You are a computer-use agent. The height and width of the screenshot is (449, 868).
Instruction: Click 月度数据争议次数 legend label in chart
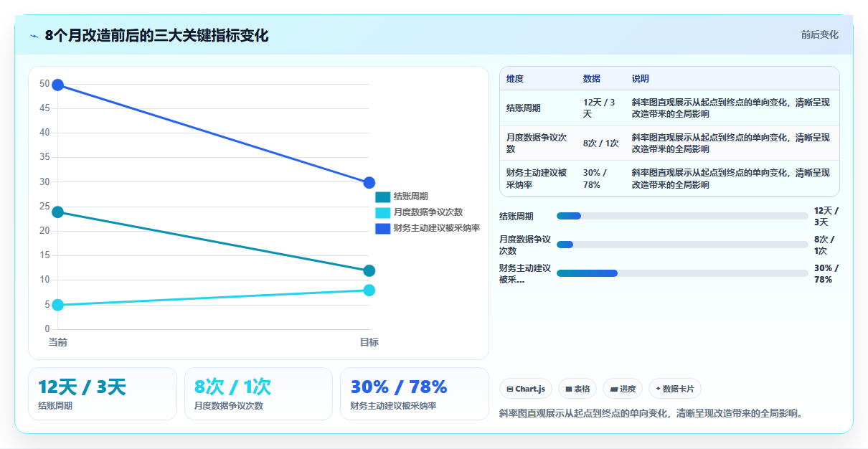tap(428, 212)
